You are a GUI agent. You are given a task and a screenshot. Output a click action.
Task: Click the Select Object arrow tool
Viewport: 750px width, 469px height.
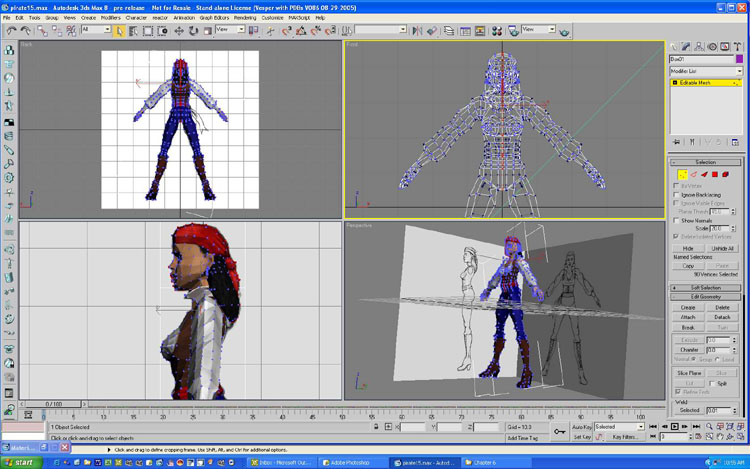point(119,31)
